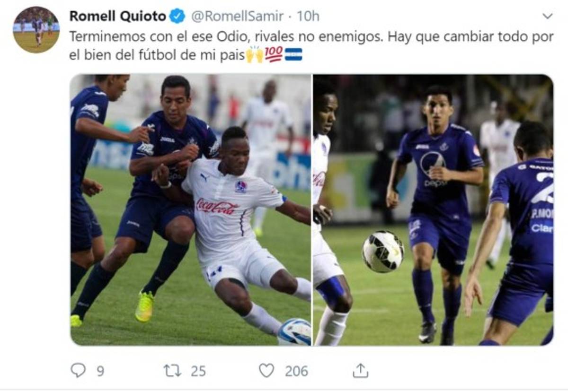Click the blue verified badge
Screen dimensions: 568x392
pos(177,16)
